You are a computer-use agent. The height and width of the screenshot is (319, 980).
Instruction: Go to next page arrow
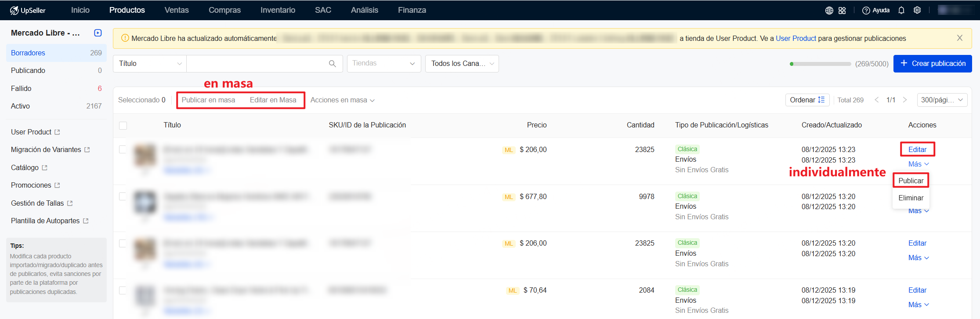pyautogui.click(x=905, y=100)
